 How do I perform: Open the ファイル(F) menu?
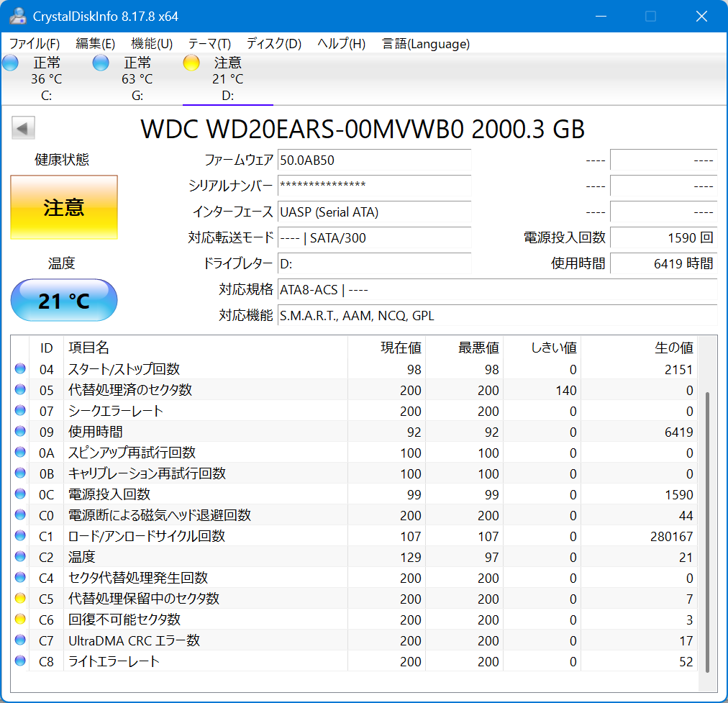tap(35, 44)
